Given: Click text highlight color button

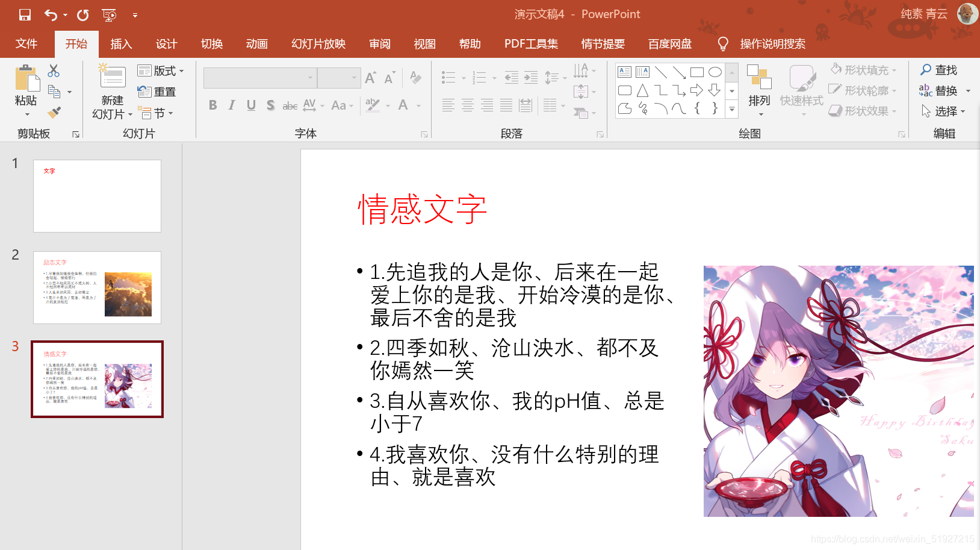Looking at the screenshot, I should 373,105.
